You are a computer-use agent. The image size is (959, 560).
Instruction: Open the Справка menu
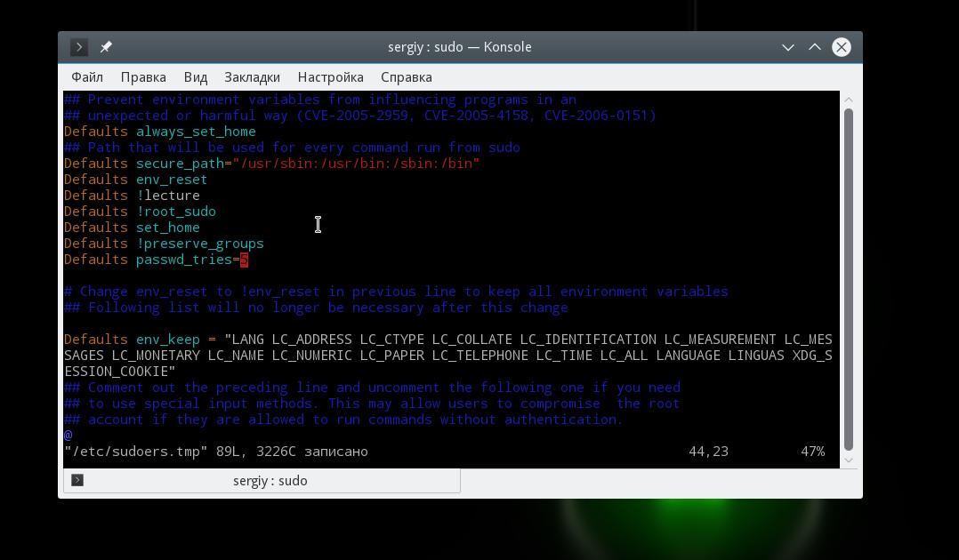(x=406, y=77)
